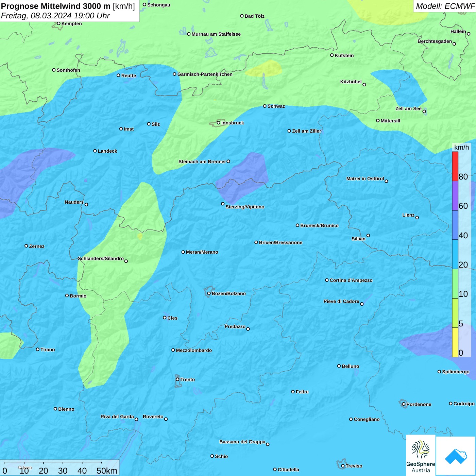The height and width of the screenshot is (476, 476).
Task: Click the 50km scale bar label
Action: pyautogui.click(x=107, y=471)
